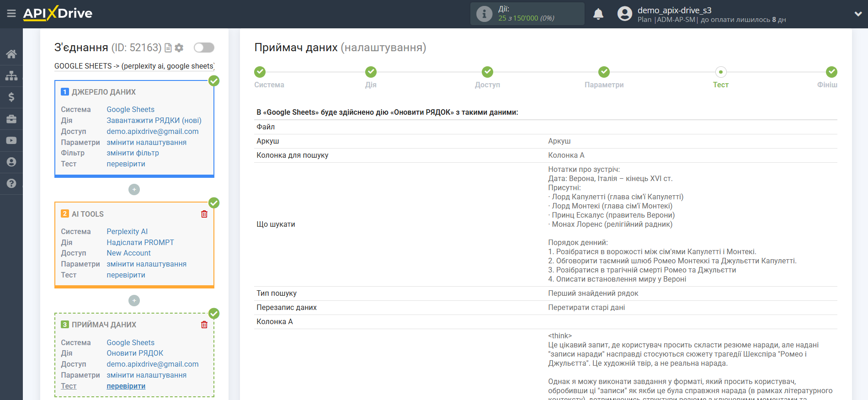This screenshot has width=868, height=400.
Task: Open the notifications bell
Action: tap(598, 14)
